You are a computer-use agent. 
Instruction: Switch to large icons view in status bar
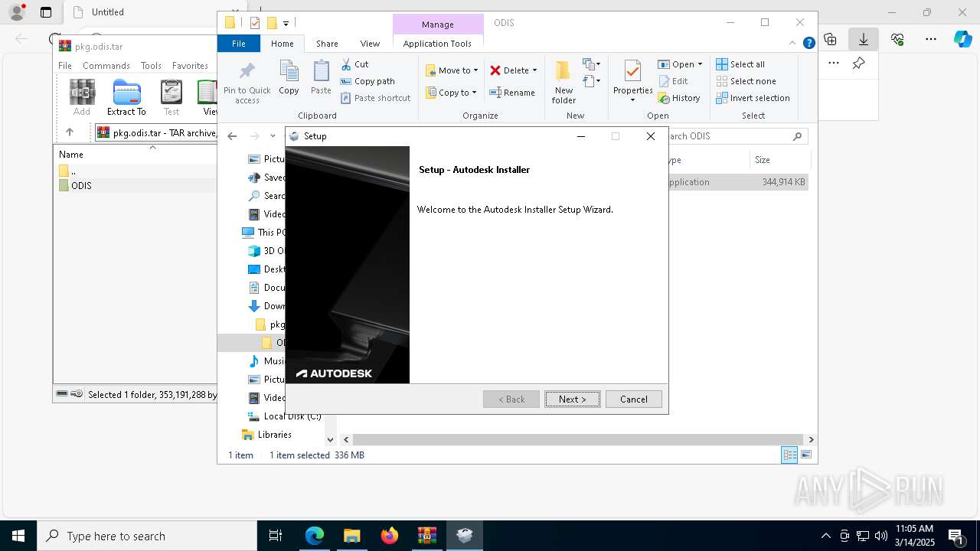pyautogui.click(x=806, y=455)
